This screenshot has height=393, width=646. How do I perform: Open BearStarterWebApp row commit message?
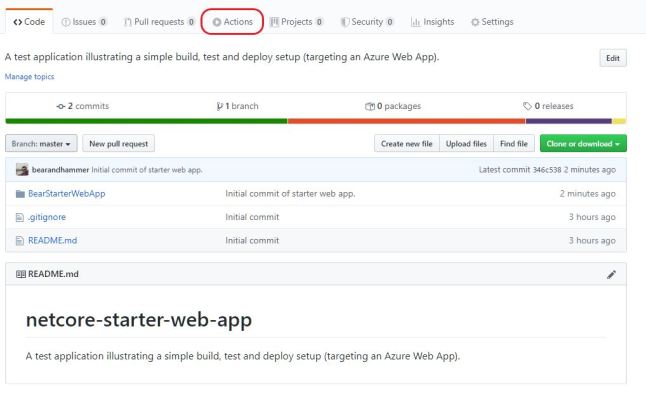pyautogui.click(x=290, y=194)
